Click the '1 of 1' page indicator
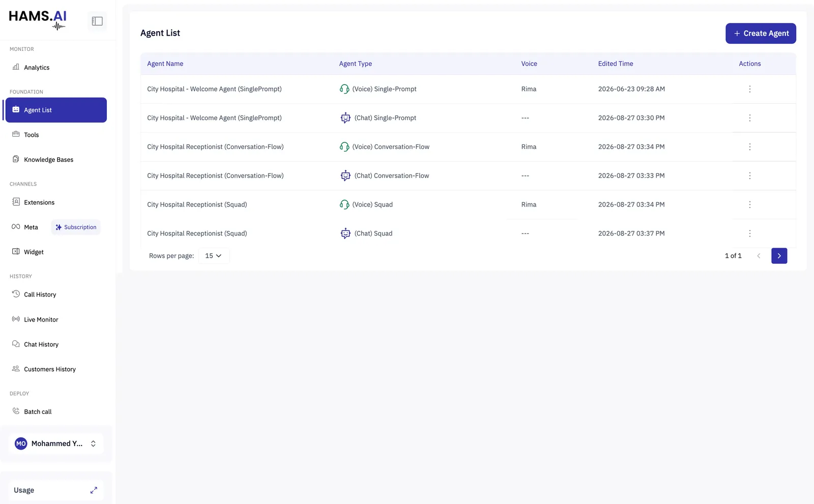 click(733, 256)
